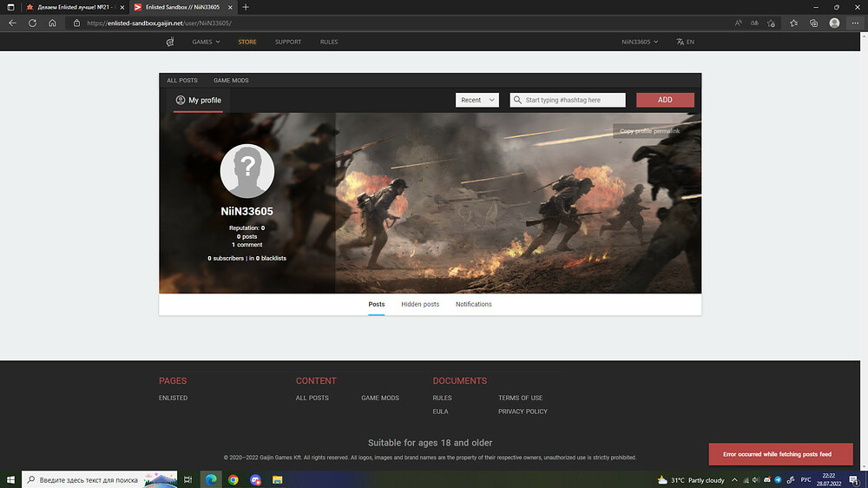This screenshot has width=868, height=488.
Task: Open the Discord taskbar icon
Action: click(x=255, y=479)
